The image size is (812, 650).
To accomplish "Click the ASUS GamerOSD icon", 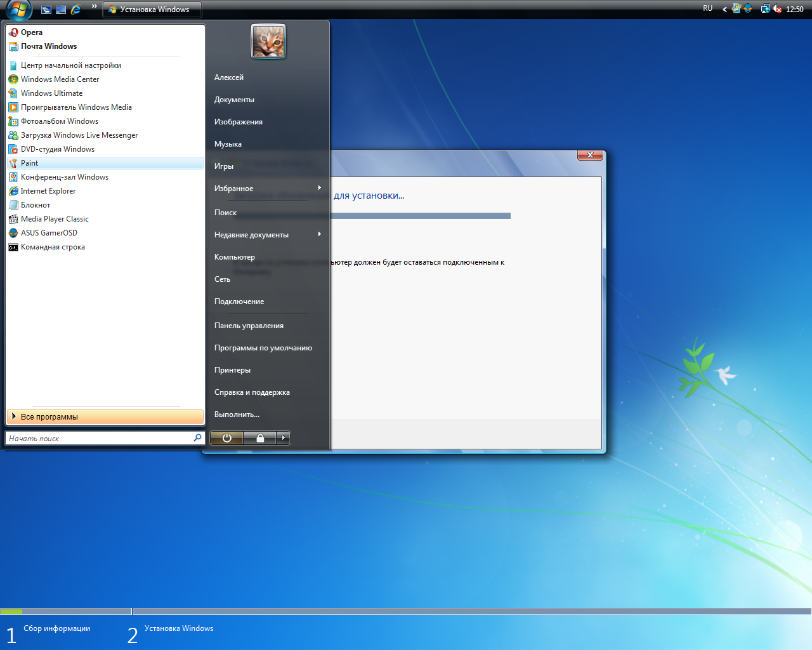I will point(13,233).
